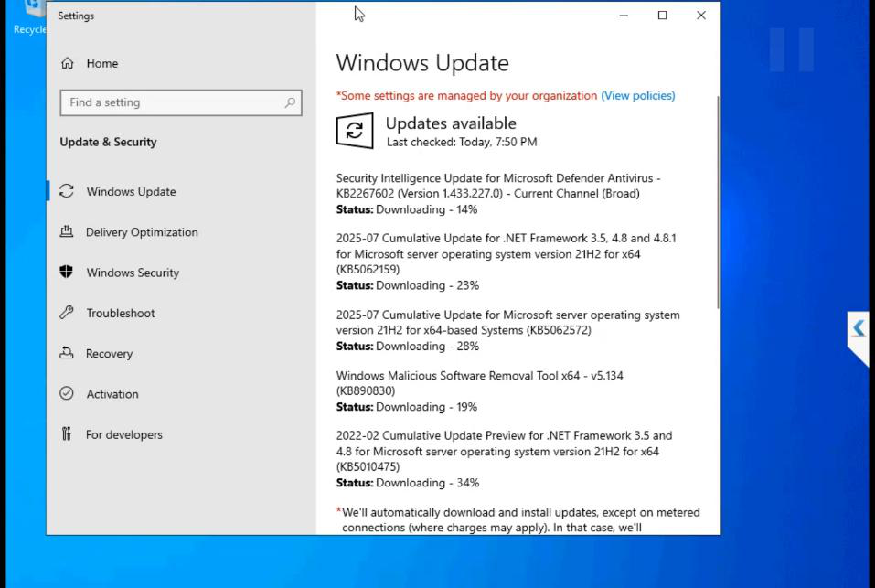The height and width of the screenshot is (588, 875).
Task: Click the automatic download metered connections note
Action: [518, 520]
